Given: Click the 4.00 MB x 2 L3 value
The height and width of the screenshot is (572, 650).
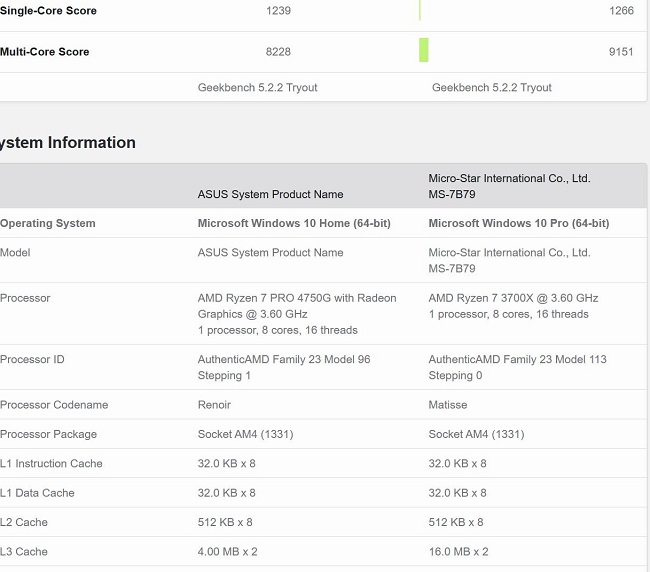Looking at the screenshot, I should pos(228,552).
